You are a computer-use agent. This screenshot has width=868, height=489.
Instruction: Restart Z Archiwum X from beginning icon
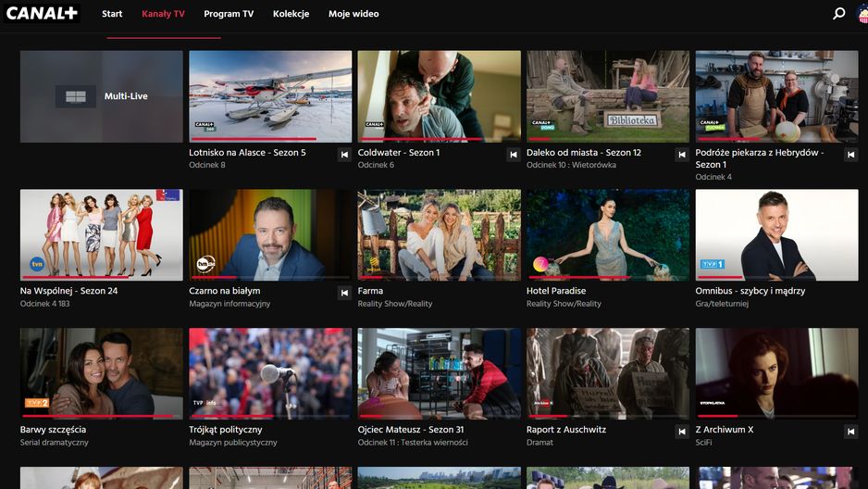point(850,432)
